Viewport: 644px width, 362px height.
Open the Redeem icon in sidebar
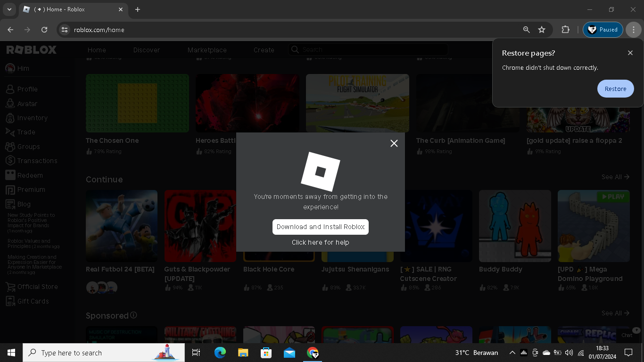(x=10, y=175)
